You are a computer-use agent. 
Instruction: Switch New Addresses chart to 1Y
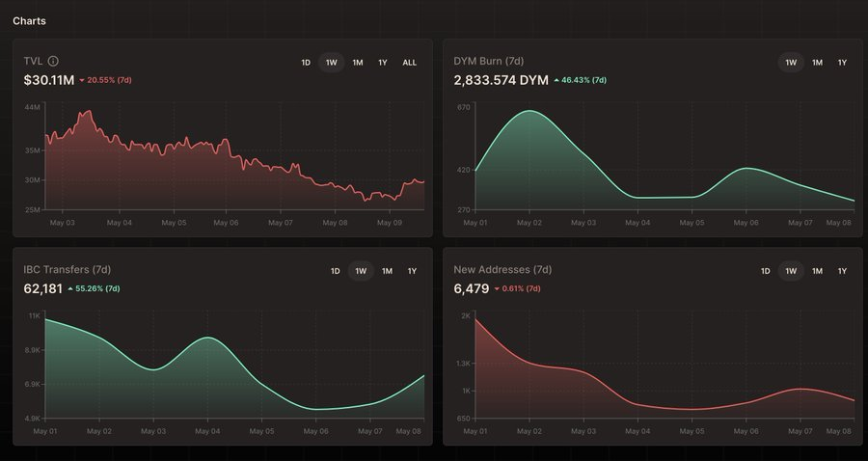point(842,271)
